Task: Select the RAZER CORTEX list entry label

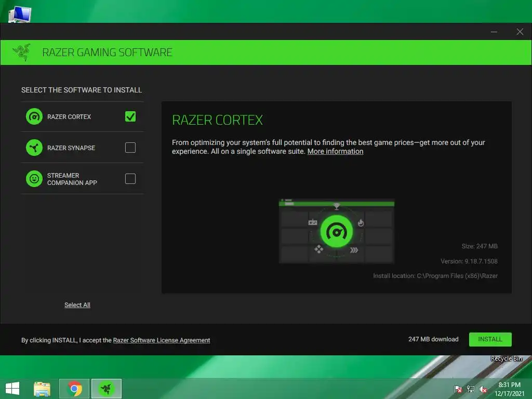Action: tap(69, 117)
